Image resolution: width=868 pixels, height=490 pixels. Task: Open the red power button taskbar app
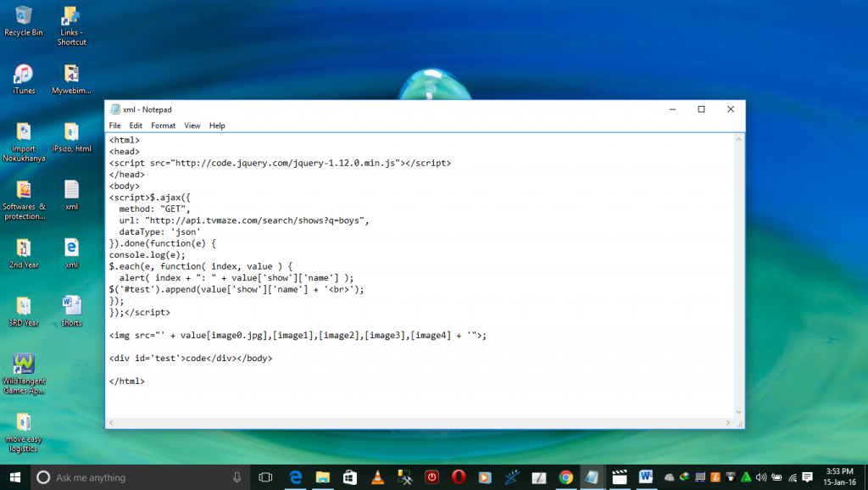(x=431, y=477)
